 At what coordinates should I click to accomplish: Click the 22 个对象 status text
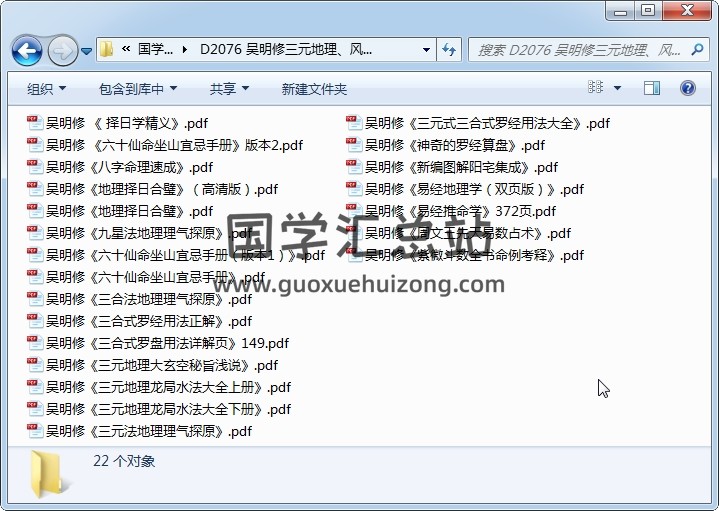(124, 461)
